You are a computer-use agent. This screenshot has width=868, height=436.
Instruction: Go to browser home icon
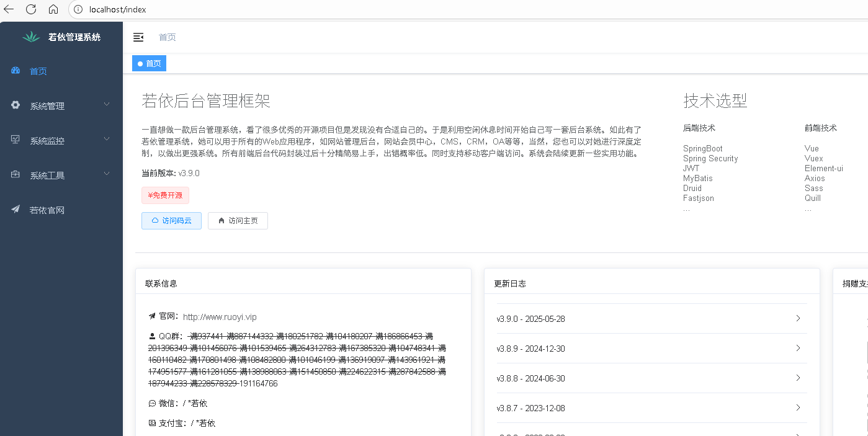(x=53, y=9)
